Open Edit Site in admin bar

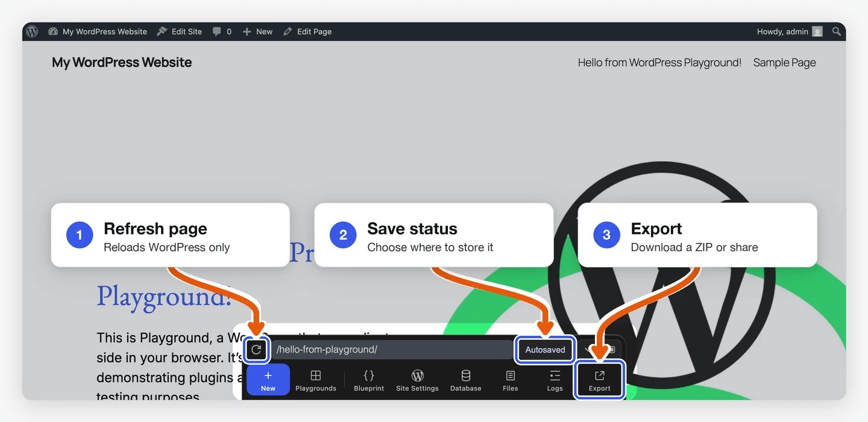pos(180,31)
